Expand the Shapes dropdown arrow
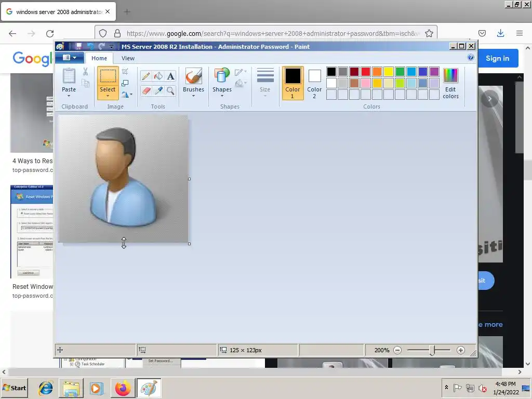Screen dimensions: 532x399 (222, 96)
